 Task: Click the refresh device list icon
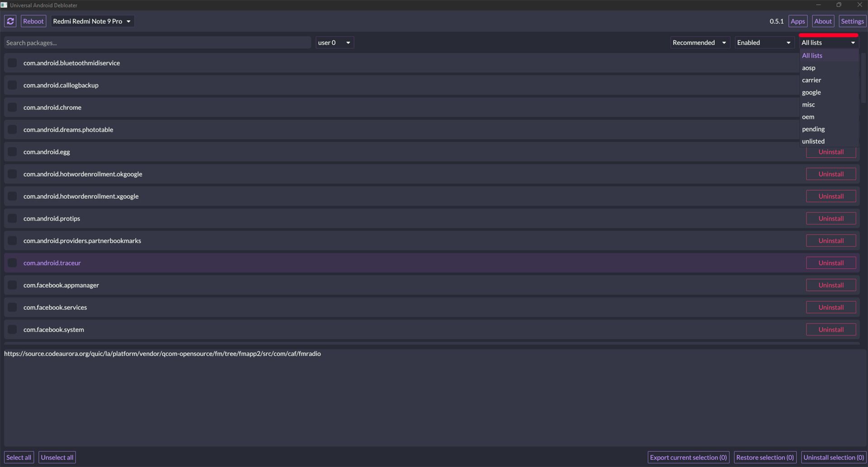click(x=10, y=21)
